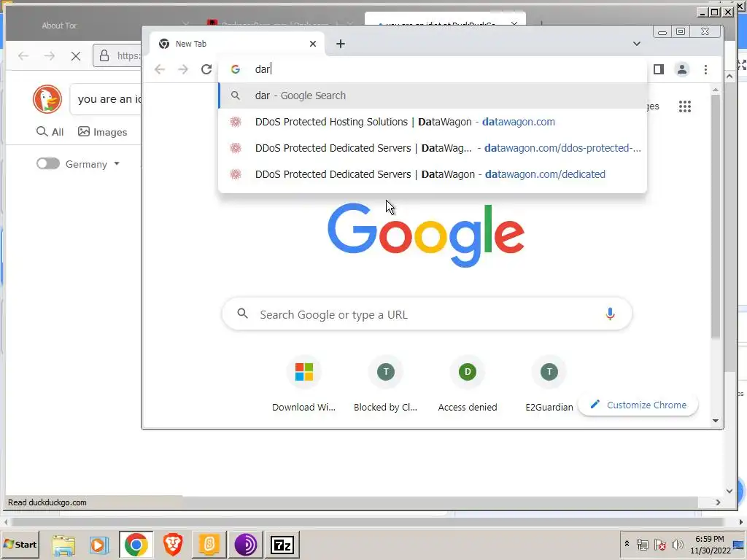Click the back arrow in Tor Browser

point(23,56)
